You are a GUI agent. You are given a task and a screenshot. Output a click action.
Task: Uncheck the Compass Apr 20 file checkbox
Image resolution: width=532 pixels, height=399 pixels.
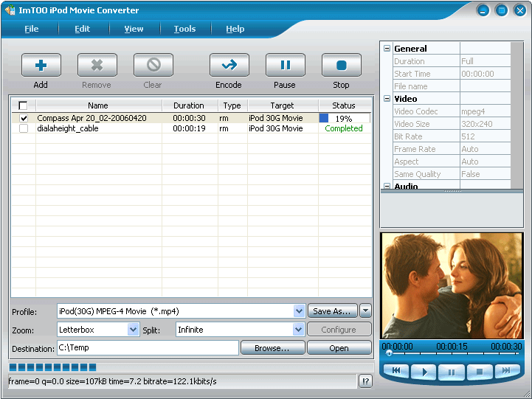pyautogui.click(x=24, y=118)
